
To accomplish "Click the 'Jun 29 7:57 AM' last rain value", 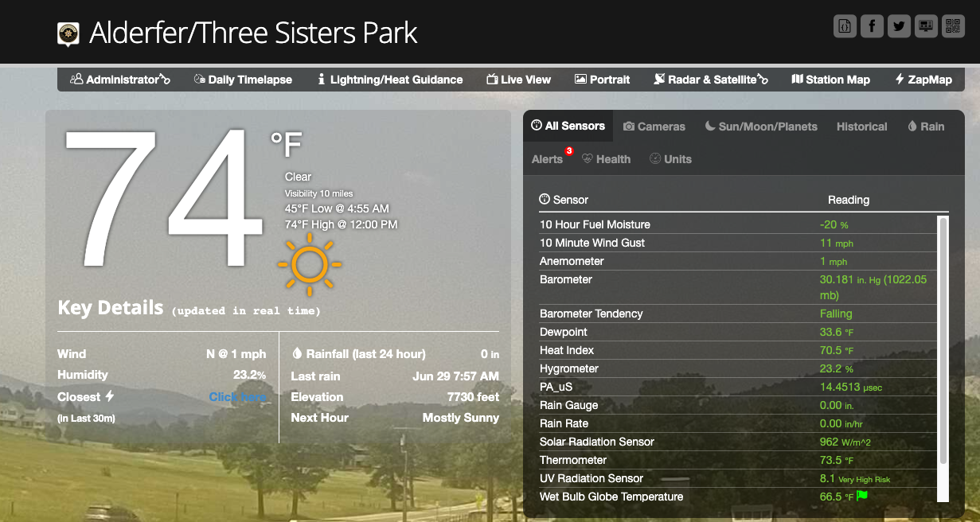I will coord(456,376).
